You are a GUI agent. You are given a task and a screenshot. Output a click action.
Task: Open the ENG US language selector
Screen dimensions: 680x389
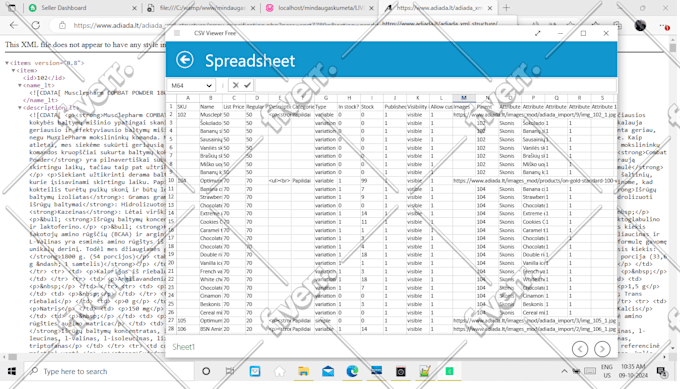pyautogui.click(x=607, y=371)
